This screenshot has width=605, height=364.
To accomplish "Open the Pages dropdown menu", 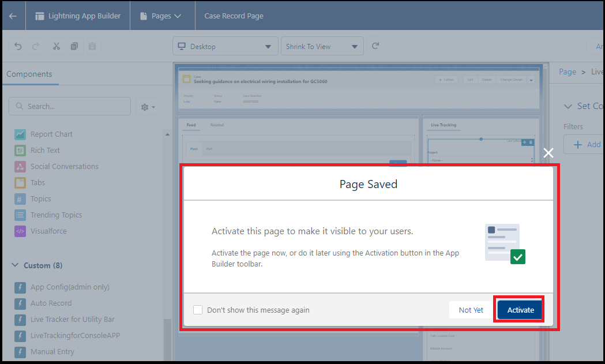I will [x=161, y=16].
